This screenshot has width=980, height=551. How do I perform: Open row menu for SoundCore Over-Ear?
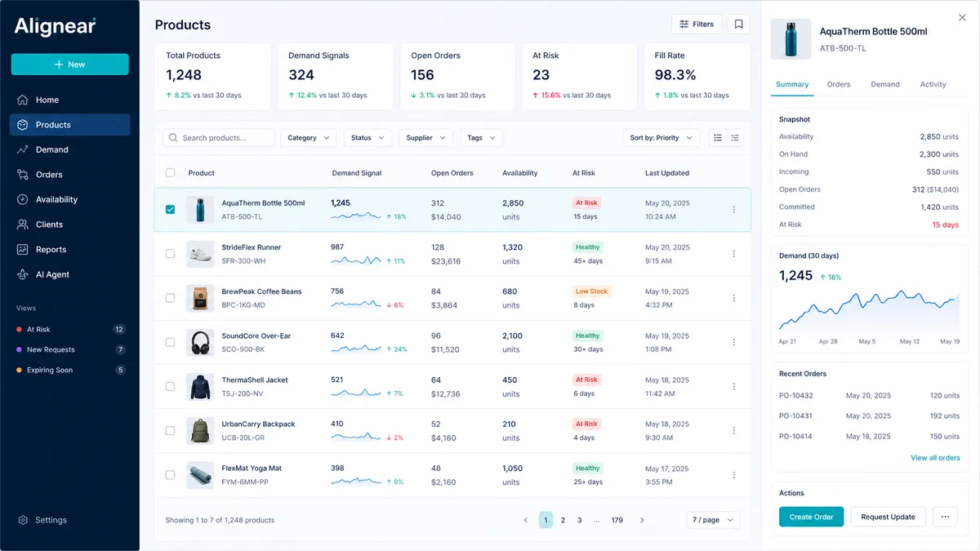733,343
